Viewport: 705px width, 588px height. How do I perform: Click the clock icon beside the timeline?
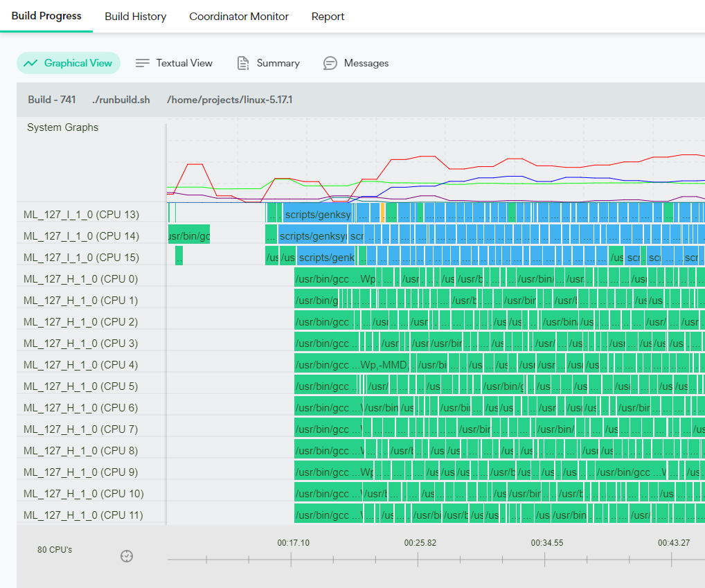pyautogui.click(x=127, y=556)
